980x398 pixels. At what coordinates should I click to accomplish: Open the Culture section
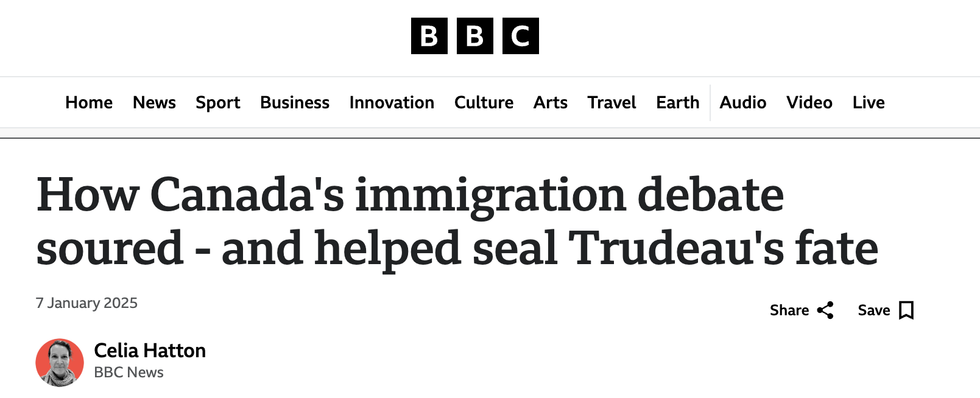pyautogui.click(x=484, y=102)
